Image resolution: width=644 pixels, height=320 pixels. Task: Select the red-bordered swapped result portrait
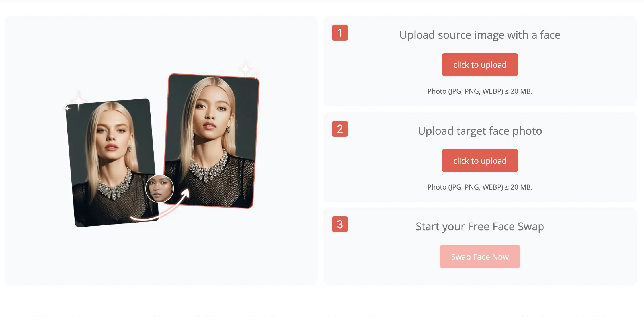click(x=211, y=141)
